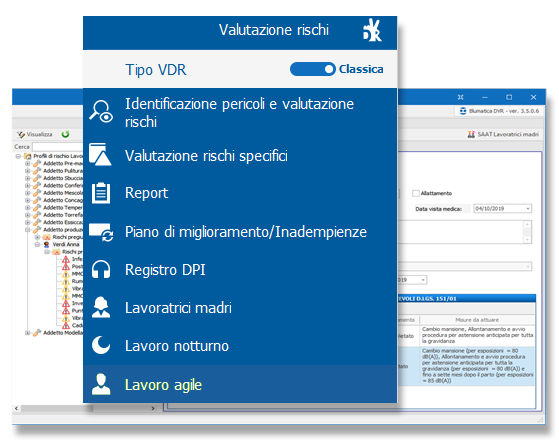Open the partially hidden date dropdown ending in 019

tap(423, 280)
